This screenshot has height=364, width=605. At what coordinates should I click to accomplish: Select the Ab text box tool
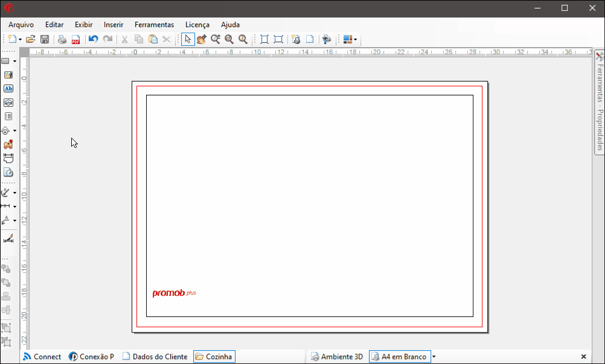click(8, 89)
